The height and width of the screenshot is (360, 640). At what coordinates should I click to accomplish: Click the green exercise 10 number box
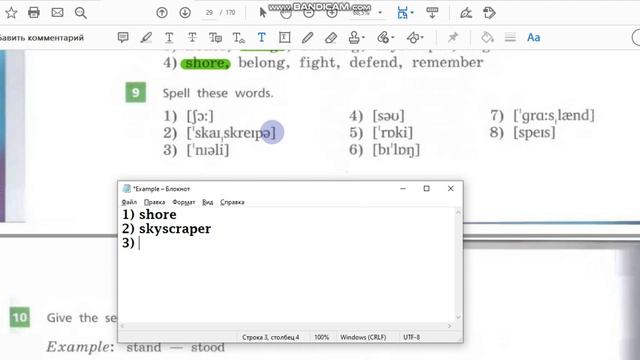20,317
